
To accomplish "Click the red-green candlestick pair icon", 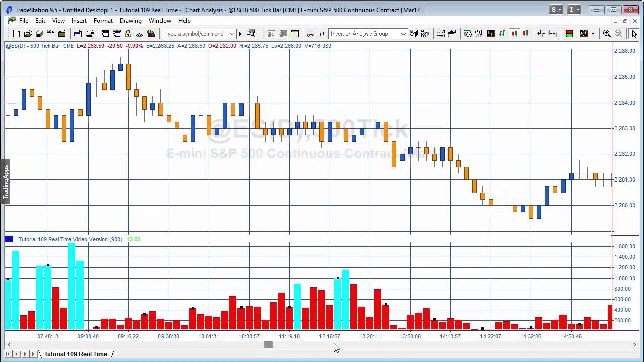I will [x=526, y=34].
